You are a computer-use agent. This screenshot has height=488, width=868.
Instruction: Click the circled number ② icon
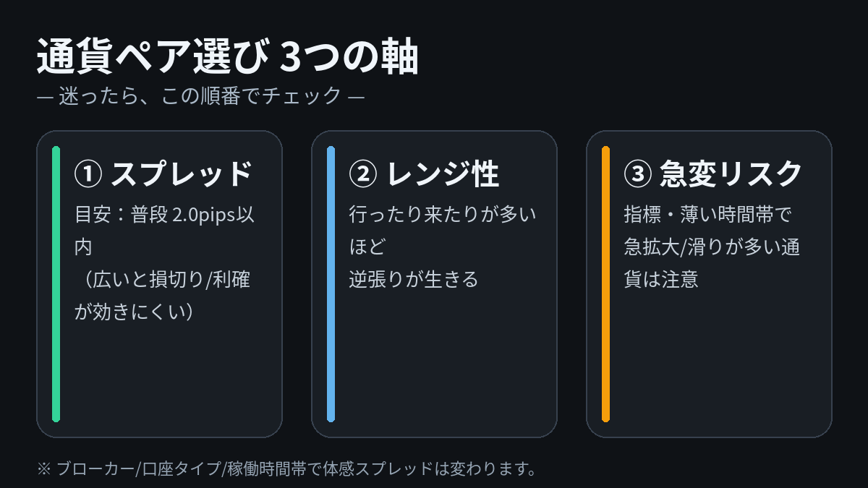pyautogui.click(x=362, y=174)
